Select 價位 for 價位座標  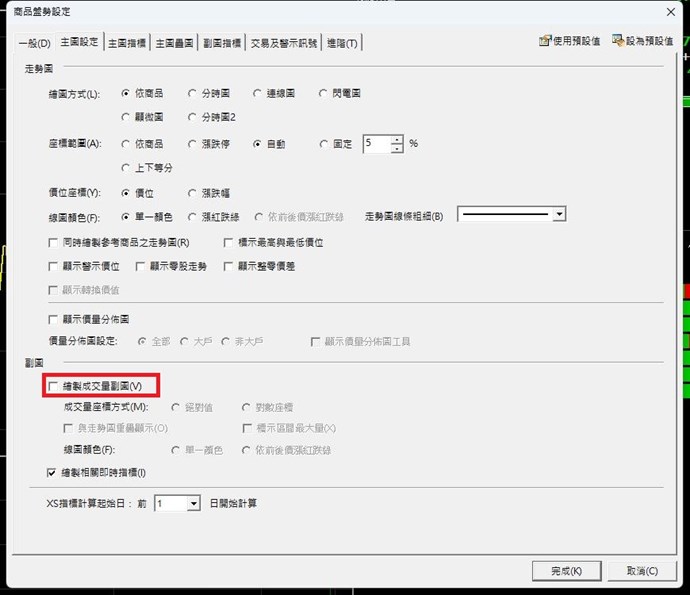click(x=126, y=193)
